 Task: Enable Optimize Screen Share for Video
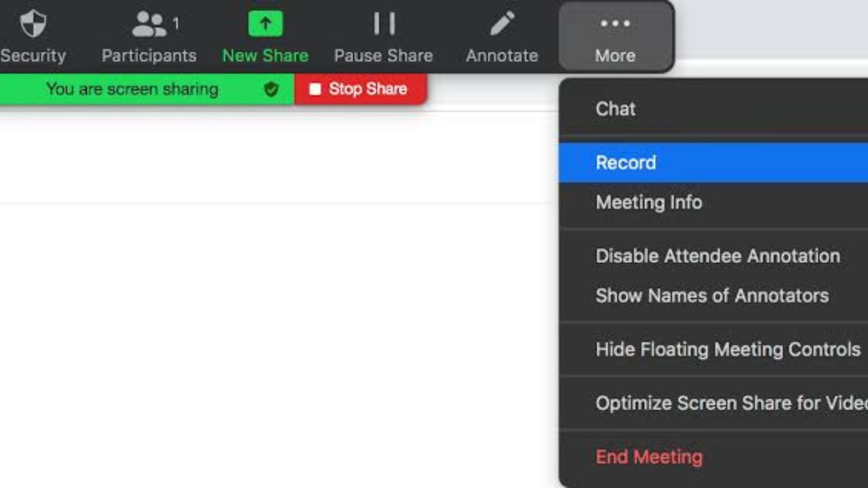point(731,403)
